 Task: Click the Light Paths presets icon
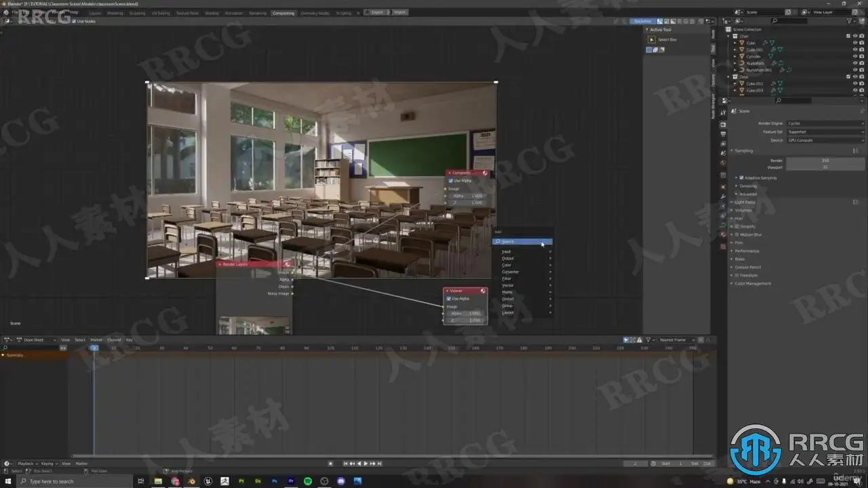point(856,202)
